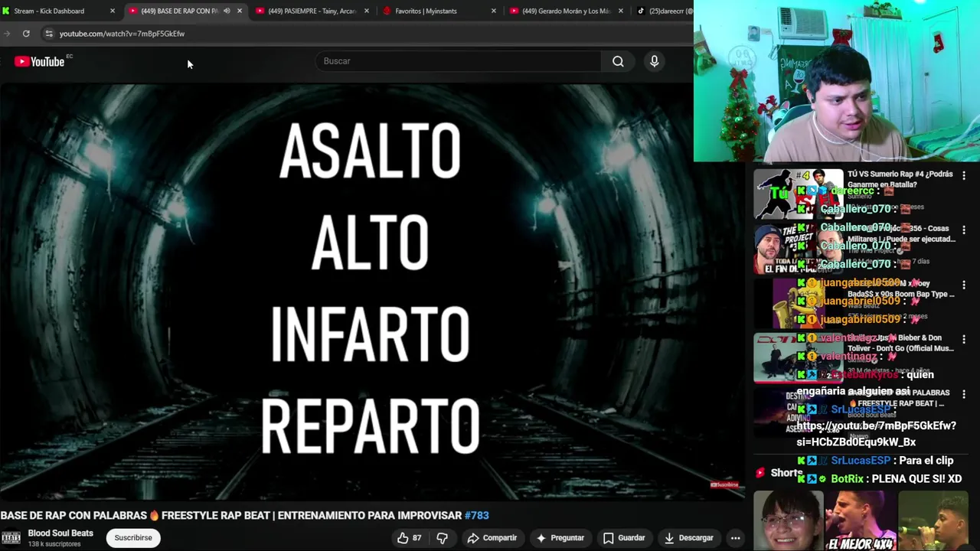The image size is (980, 551).
Task: Click the 138 k suscriptores text
Action: (54, 544)
